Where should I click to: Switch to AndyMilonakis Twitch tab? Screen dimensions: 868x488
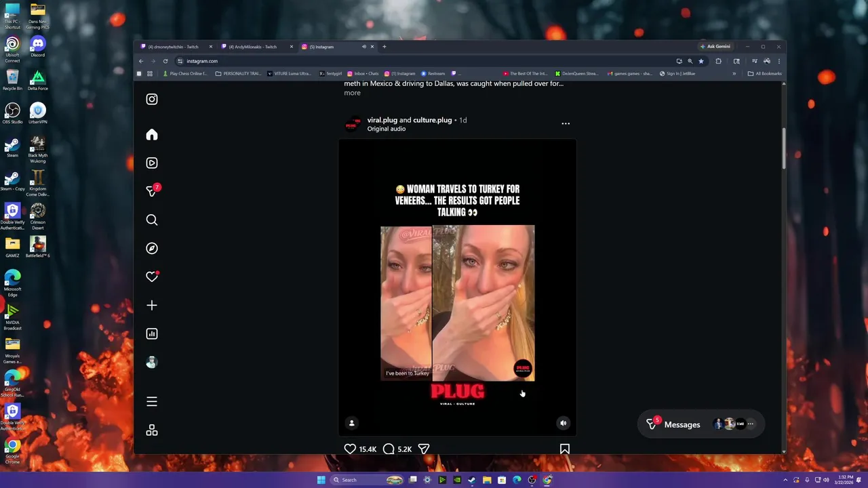[257, 47]
